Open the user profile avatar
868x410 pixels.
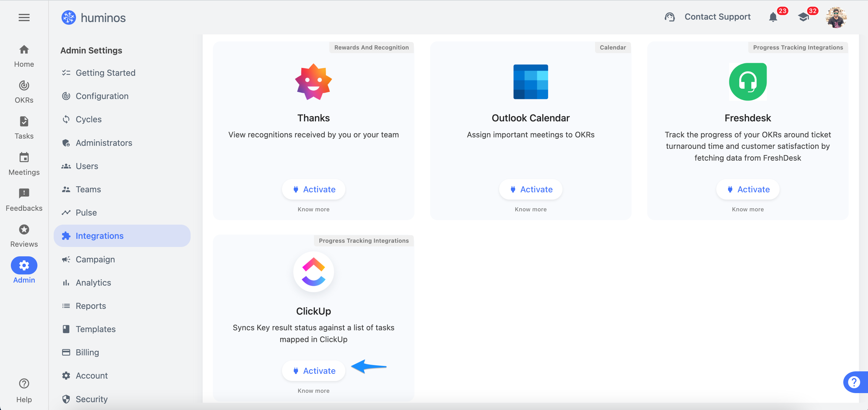836,17
